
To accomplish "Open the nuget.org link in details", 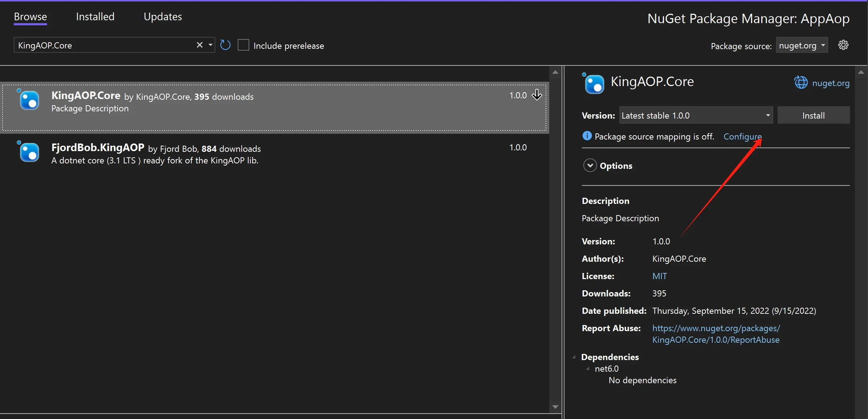I will point(831,83).
